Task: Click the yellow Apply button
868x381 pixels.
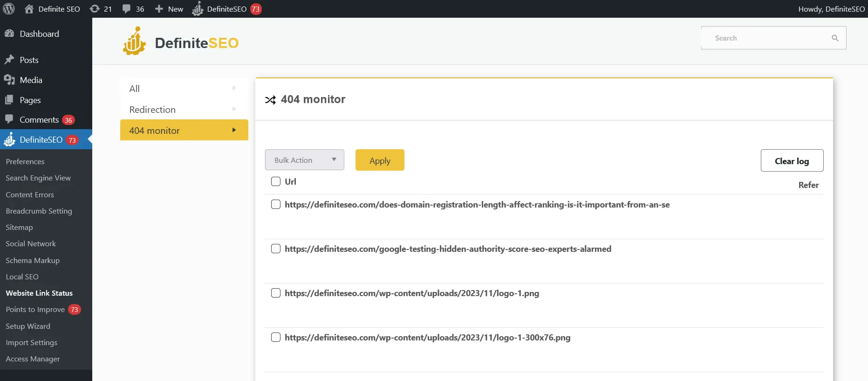Action: [380, 160]
